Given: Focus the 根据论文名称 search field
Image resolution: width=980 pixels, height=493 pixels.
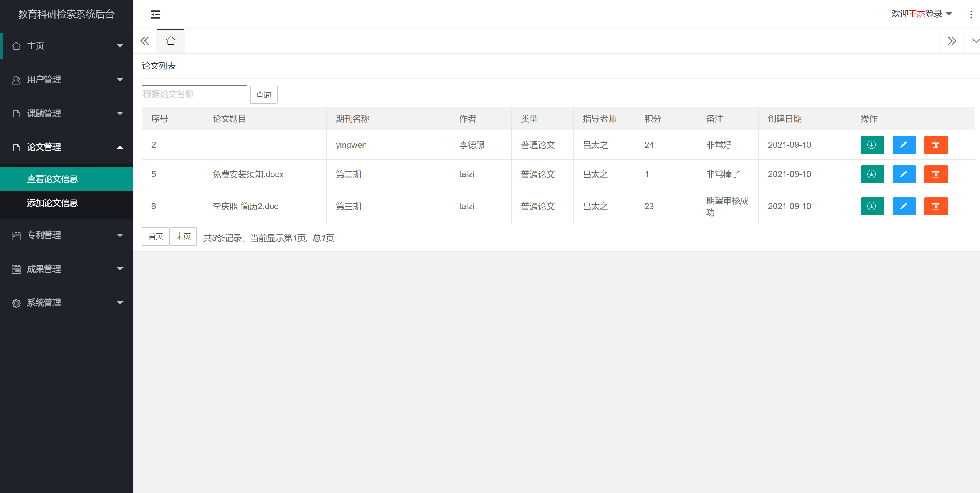Looking at the screenshot, I should coord(194,94).
